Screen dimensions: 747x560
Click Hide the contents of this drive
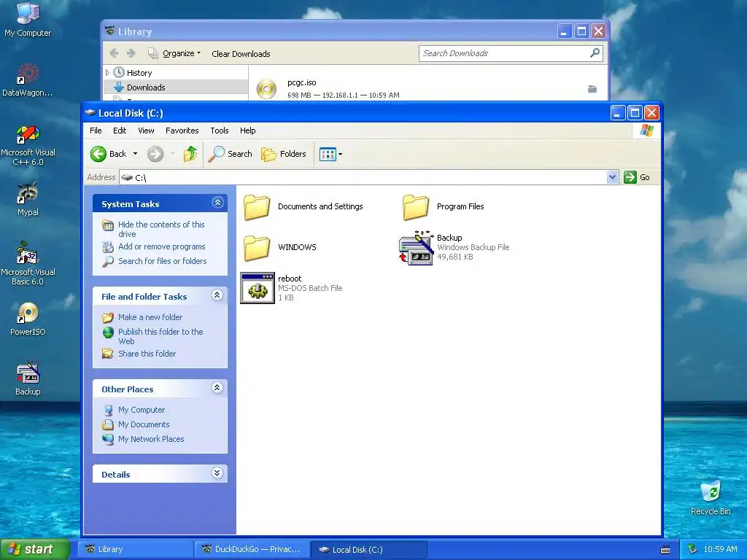[x=161, y=229]
